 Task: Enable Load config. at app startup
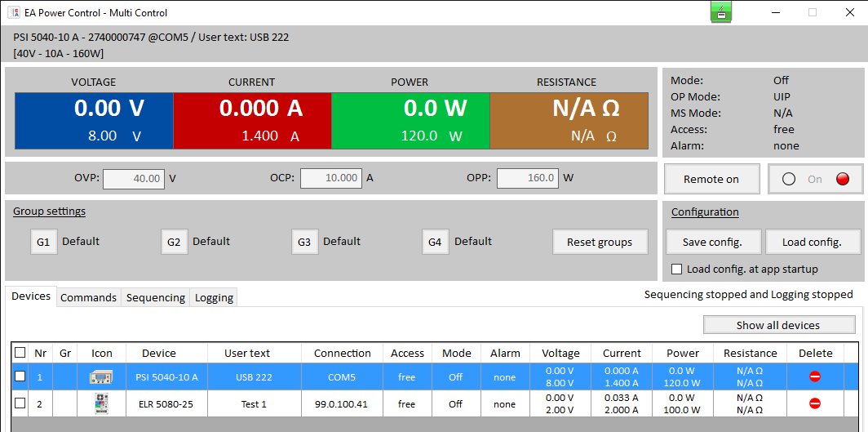676,269
